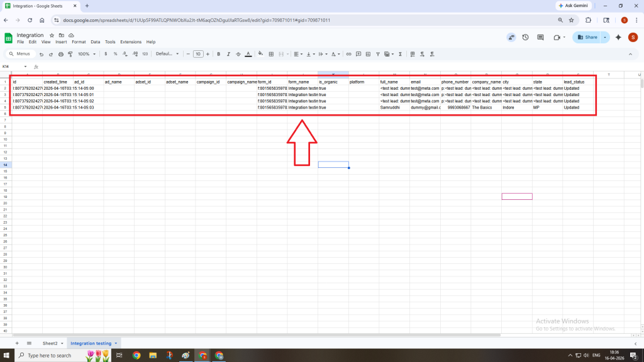Click the Share button
This screenshot has height=362, width=644.
tap(587, 38)
